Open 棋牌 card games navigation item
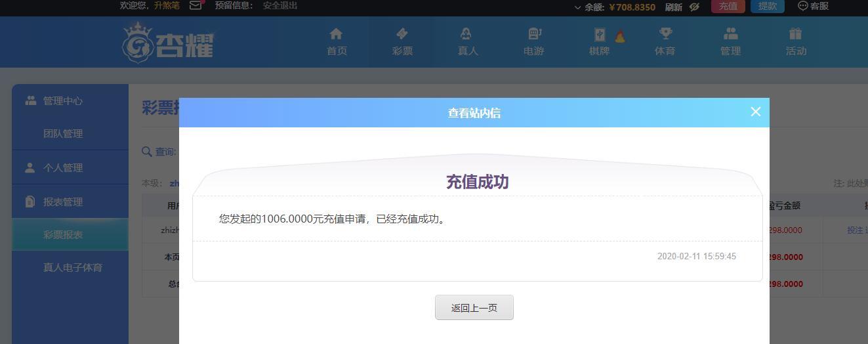 click(x=599, y=41)
